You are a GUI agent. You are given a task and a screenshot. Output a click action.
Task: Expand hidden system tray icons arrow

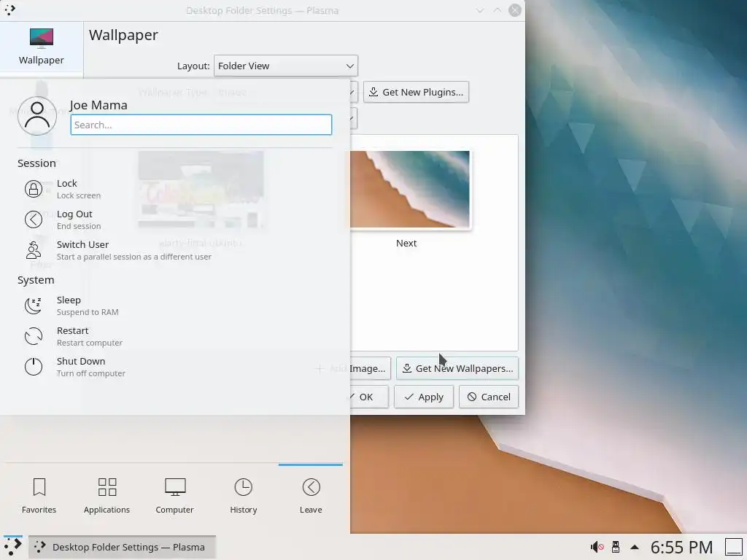point(635,547)
